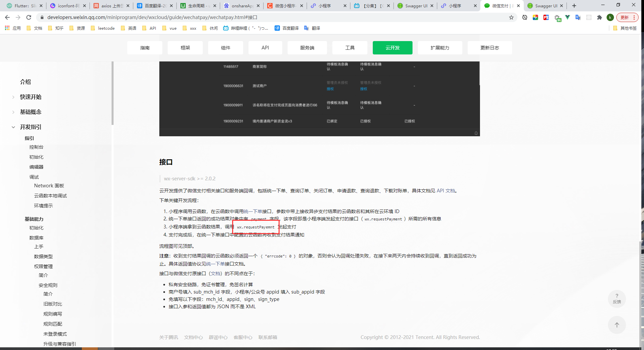Open the 辟谣中心 footer link
Screen dimensions: 644x350
pyautogui.click(x=218, y=337)
